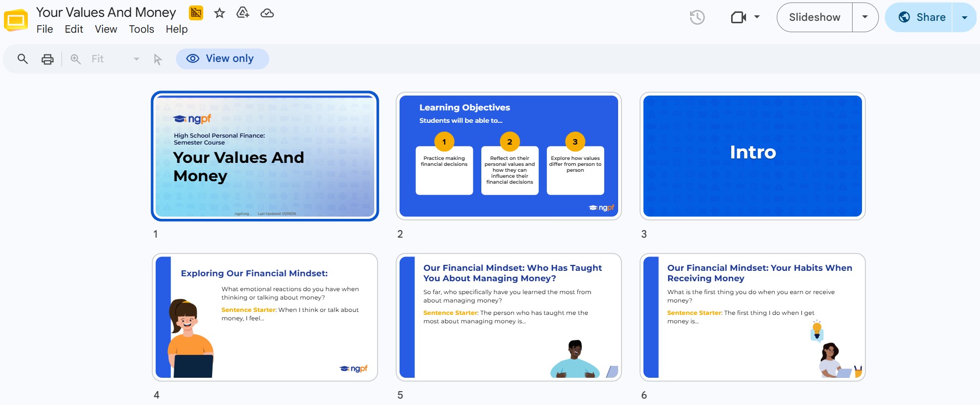Start the Slideshow
The height and width of the screenshot is (405, 980).
(x=814, y=17)
